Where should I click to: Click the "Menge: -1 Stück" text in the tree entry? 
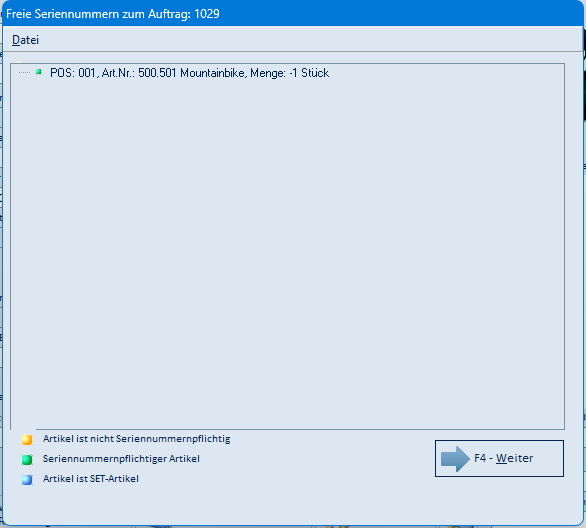[290, 73]
